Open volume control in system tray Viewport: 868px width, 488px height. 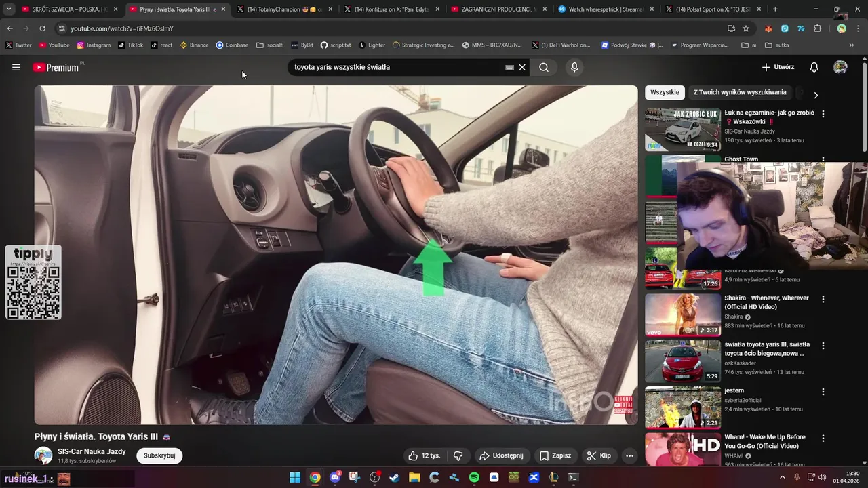click(x=823, y=477)
